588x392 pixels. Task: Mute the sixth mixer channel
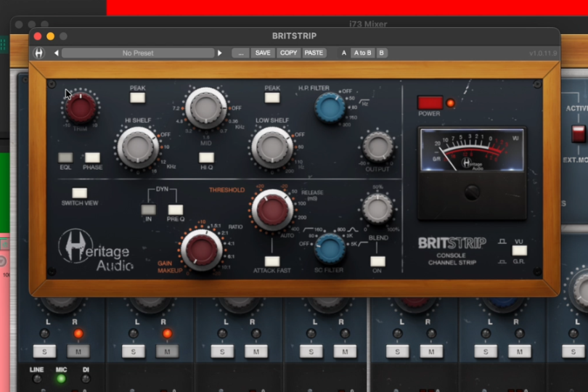coord(519,351)
